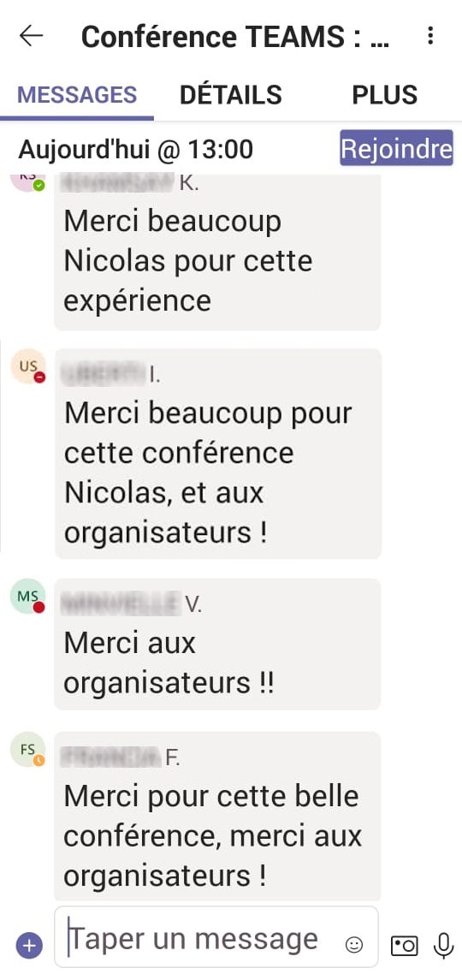Tap the Conférence TEAMS title
Image resolution: width=462 pixels, height=980 pixels.
click(235, 37)
